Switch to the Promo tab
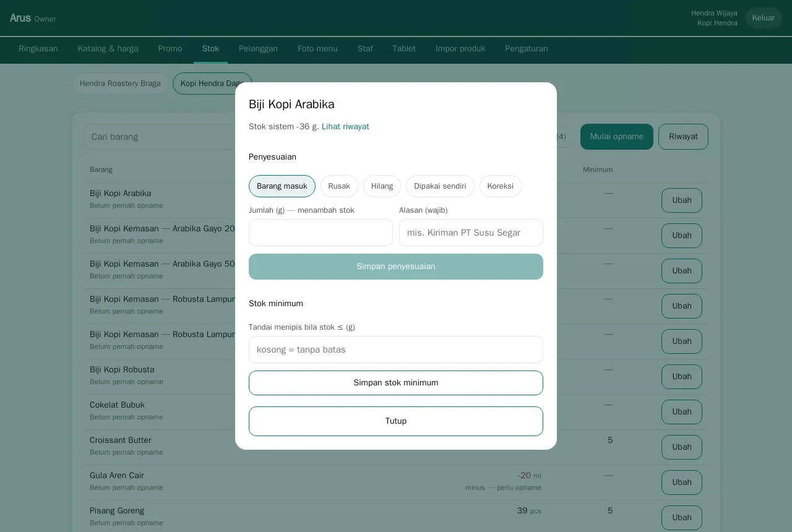Viewport: 792px width, 532px height. [x=170, y=49]
